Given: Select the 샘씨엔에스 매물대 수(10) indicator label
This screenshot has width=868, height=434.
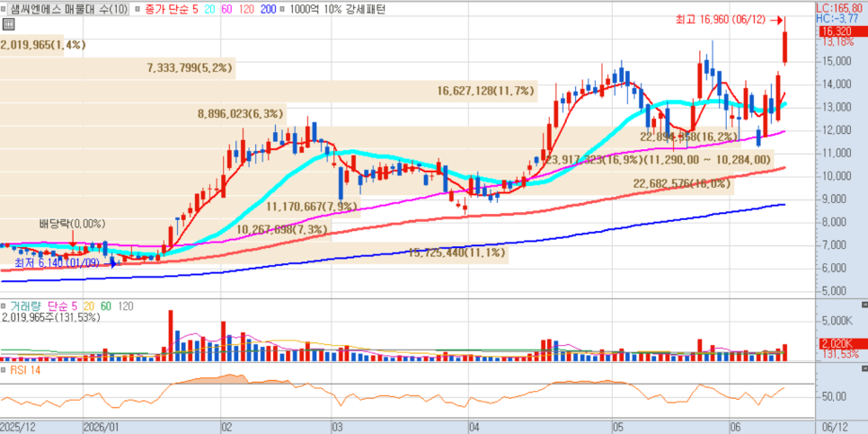Looking at the screenshot, I should (69, 9).
